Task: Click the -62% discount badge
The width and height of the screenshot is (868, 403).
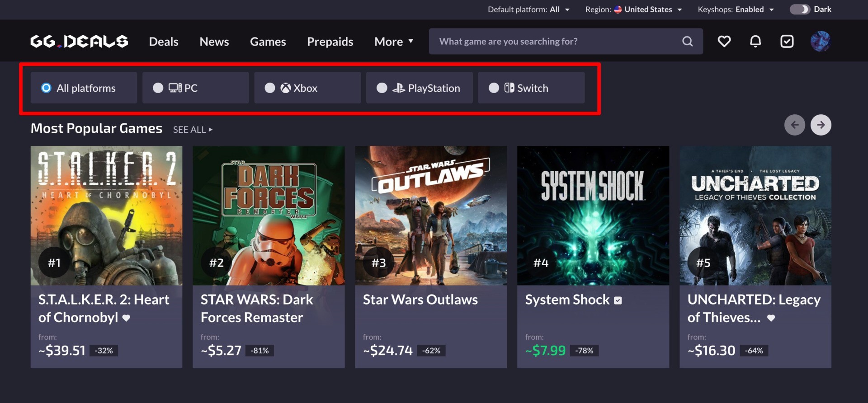Action: (431, 351)
